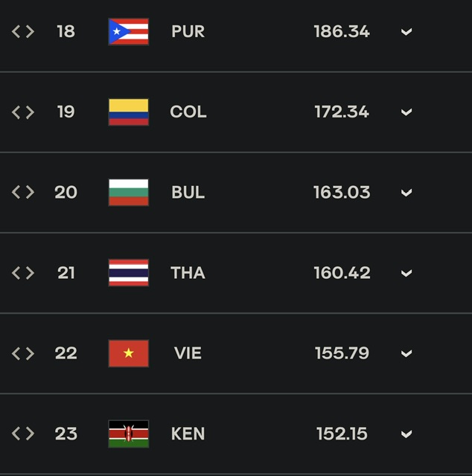Click the Vietnam flag icon
This screenshot has width=472, height=476.
coord(129,353)
